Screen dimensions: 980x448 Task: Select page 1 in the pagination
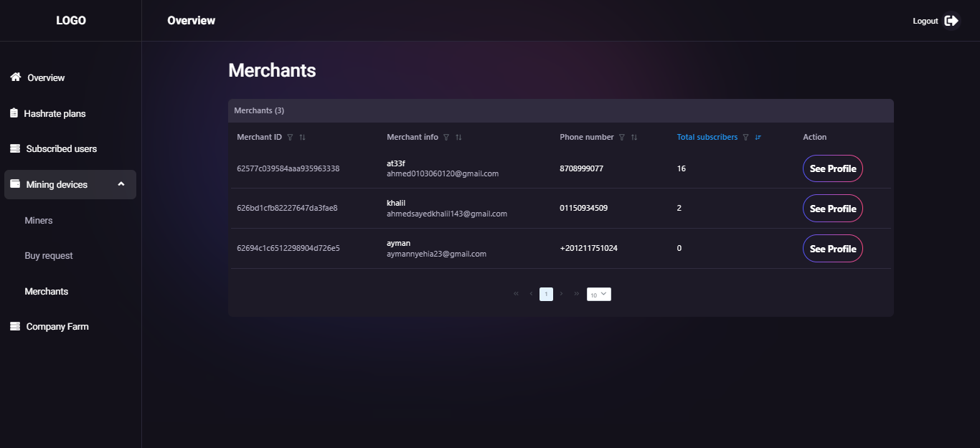pyautogui.click(x=546, y=294)
